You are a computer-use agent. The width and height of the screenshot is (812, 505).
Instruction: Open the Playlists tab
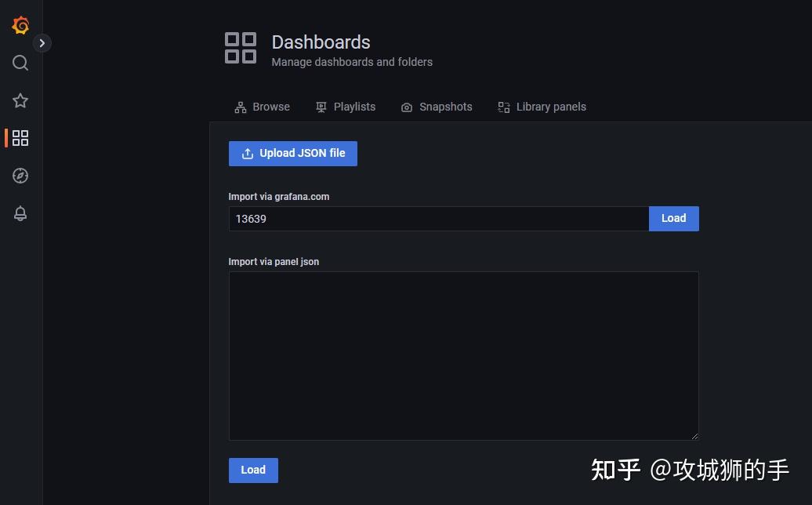pyautogui.click(x=354, y=107)
